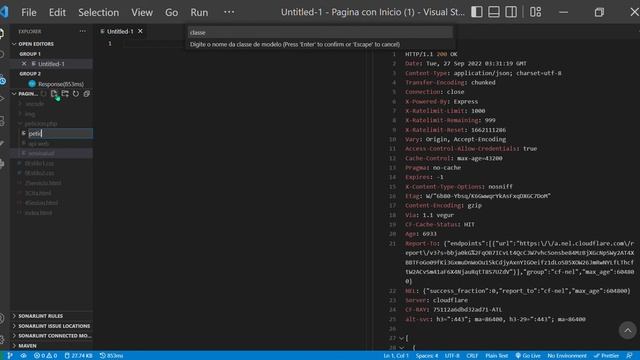640x360 pixels.
Task: Expand the SonarLint Rules section
Action: click(40, 316)
